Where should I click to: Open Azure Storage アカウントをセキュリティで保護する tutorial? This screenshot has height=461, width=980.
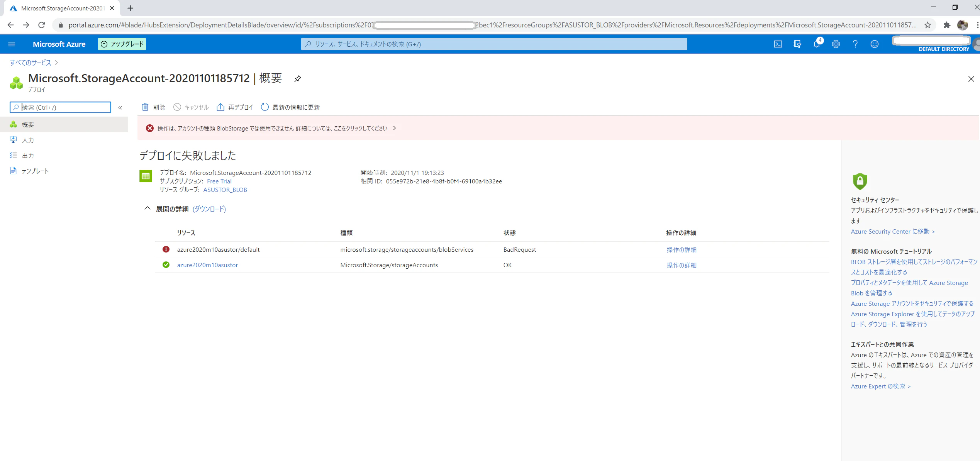912,303
